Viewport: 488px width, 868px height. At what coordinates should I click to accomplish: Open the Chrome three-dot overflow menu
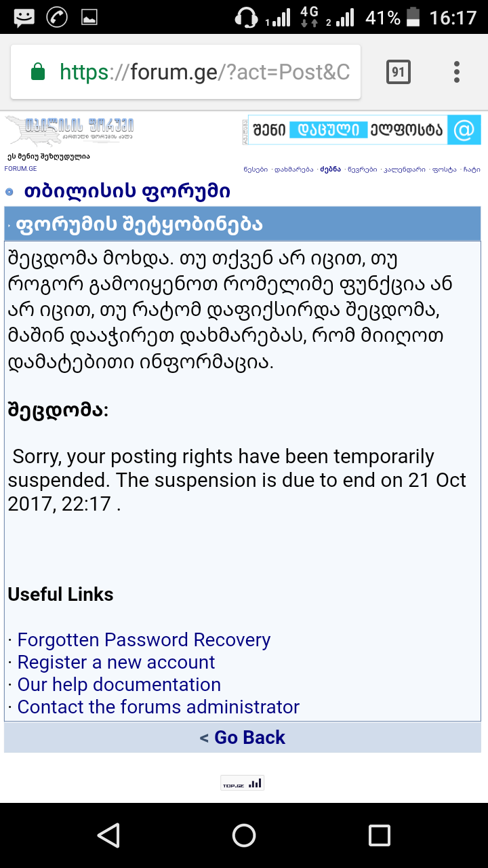click(x=457, y=72)
